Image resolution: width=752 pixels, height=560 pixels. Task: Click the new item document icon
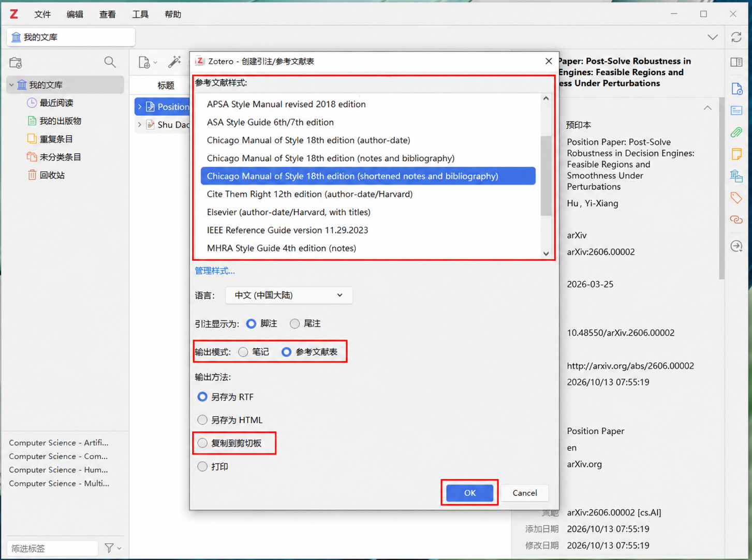[144, 63]
